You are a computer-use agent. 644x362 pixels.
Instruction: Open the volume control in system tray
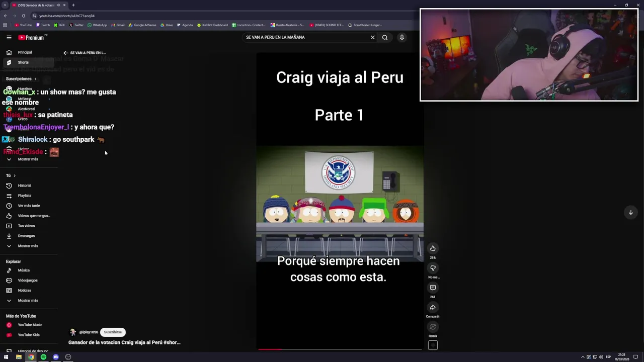pos(601,357)
